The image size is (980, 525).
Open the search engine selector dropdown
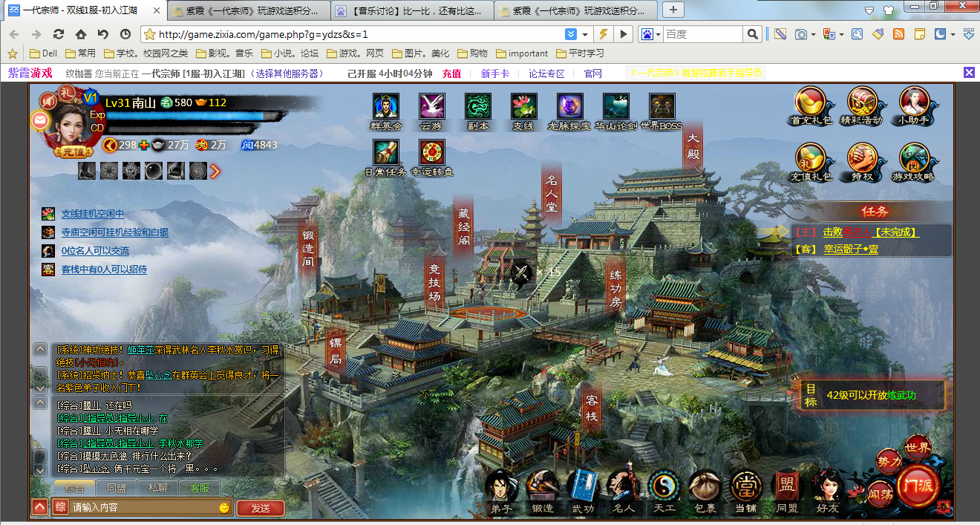click(x=657, y=34)
